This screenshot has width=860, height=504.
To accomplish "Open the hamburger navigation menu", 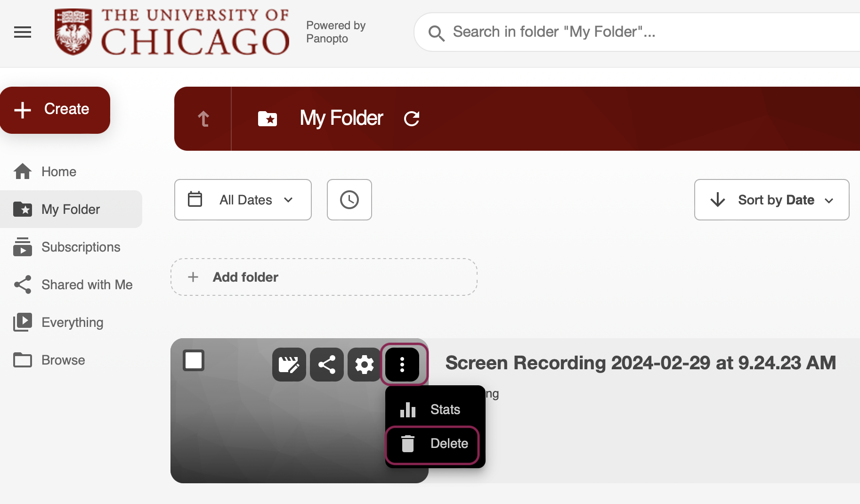I will [23, 32].
